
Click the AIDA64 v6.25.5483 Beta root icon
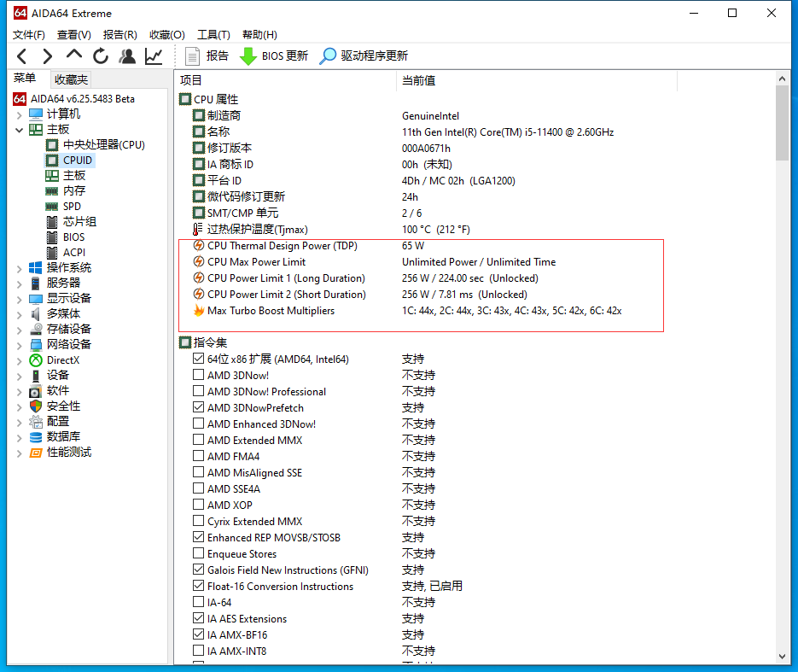[20, 98]
